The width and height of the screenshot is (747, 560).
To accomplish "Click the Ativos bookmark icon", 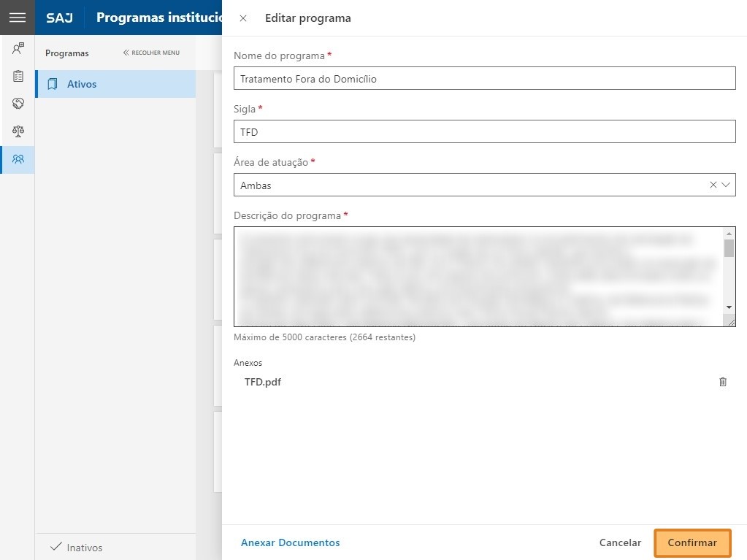I will pyautogui.click(x=53, y=84).
